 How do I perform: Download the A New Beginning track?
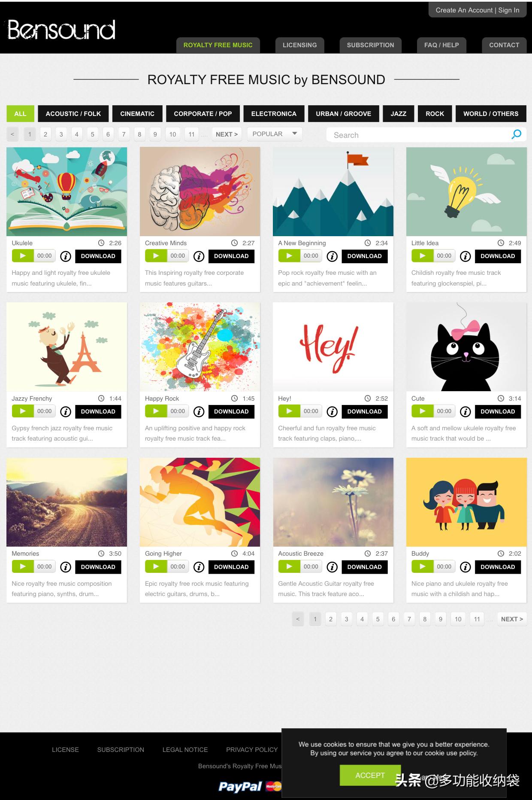click(x=365, y=256)
